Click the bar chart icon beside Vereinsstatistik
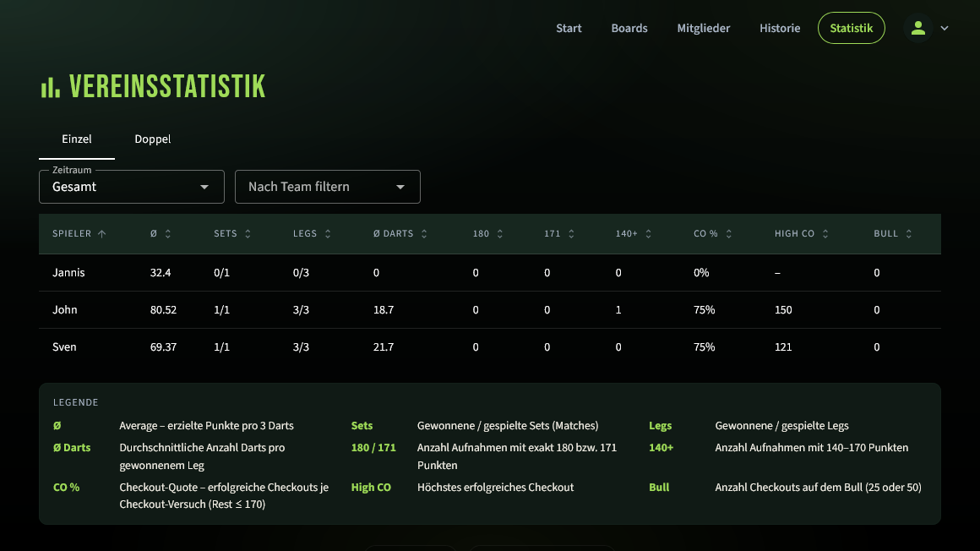Viewport: 980px width, 551px height. tap(51, 88)
